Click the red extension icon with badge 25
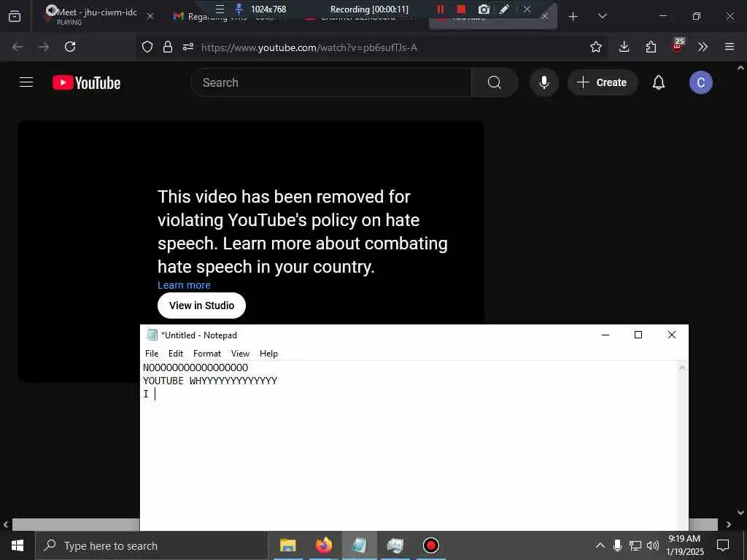 pyautogui.click(x=678, y=45)
